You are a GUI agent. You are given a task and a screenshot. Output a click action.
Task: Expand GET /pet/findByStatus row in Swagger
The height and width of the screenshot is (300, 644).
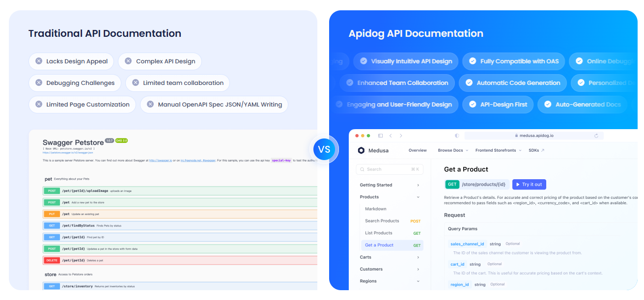pos(180,225)
